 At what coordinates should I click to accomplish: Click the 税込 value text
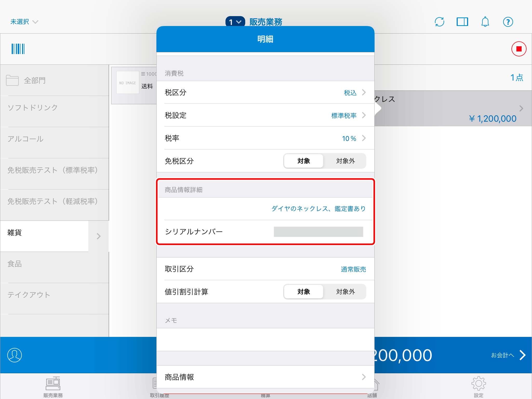(x=350, y=93)
